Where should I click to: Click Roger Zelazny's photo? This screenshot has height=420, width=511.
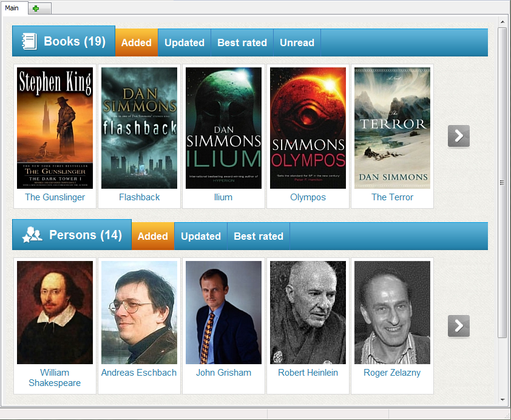(393, 313)
